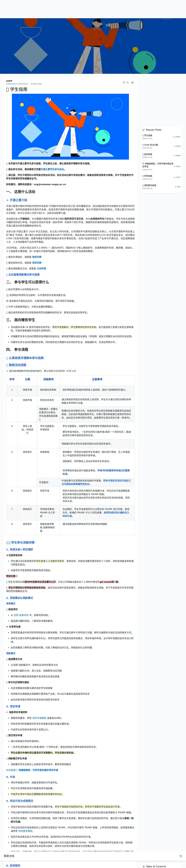Open the 组织列表 link
The height and width of the screenshot is (868, 186).
pyautogui.click(x=37, y=257)
